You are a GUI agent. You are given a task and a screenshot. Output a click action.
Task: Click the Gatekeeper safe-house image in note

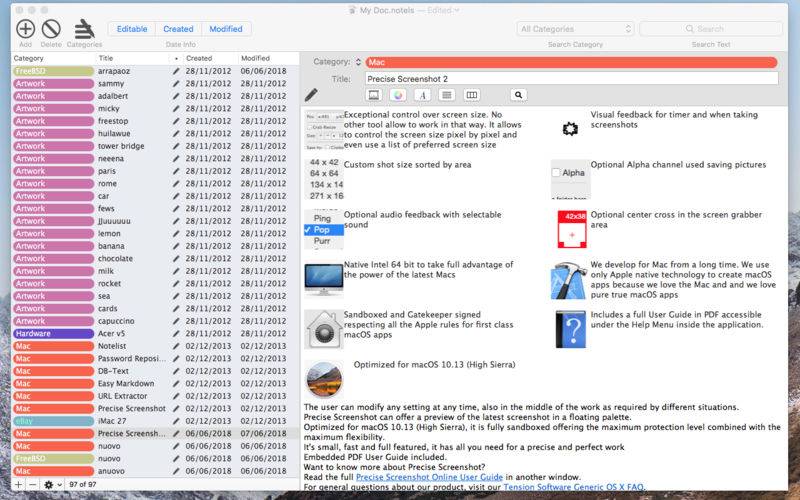(x=323, y=329)
